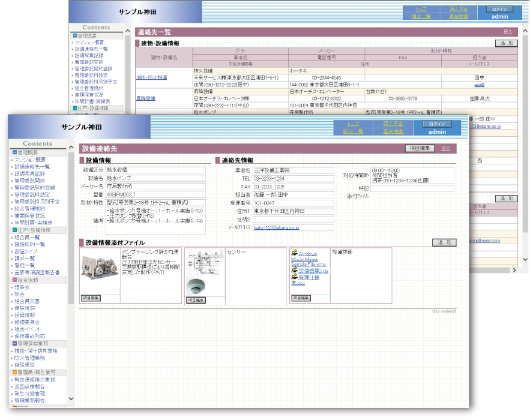Open 修繕委員会 in the sidebar
The height and width of the screenshot is (420, 530).
27,322
